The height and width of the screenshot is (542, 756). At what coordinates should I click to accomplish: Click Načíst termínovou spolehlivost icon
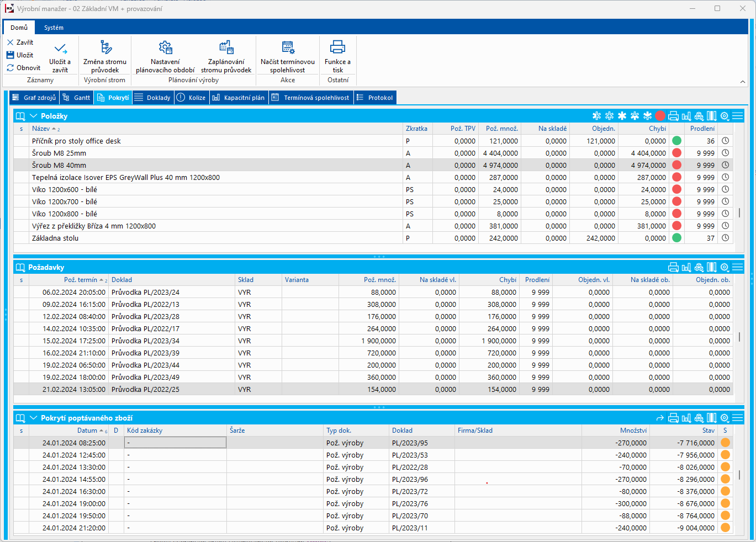pyautogui.click(x=288, y=47)
